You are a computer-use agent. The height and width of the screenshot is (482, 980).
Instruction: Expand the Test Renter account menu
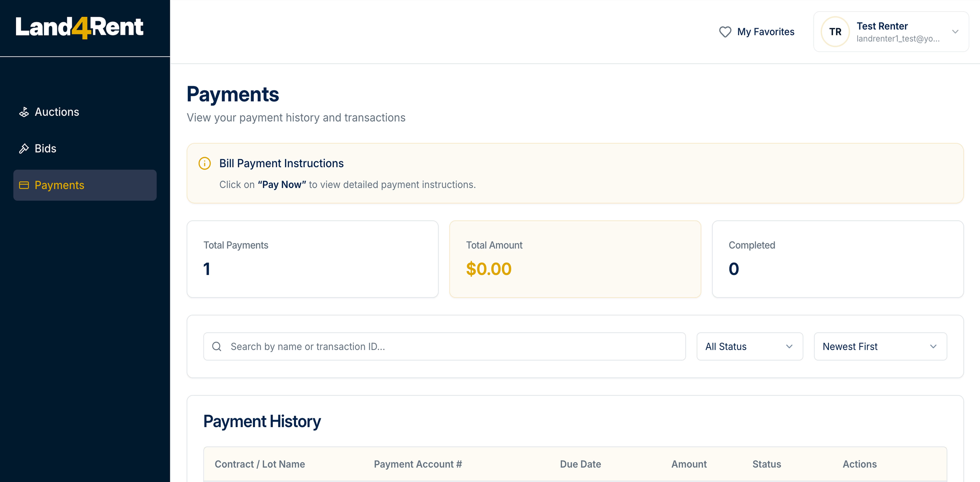coord(955,32)
